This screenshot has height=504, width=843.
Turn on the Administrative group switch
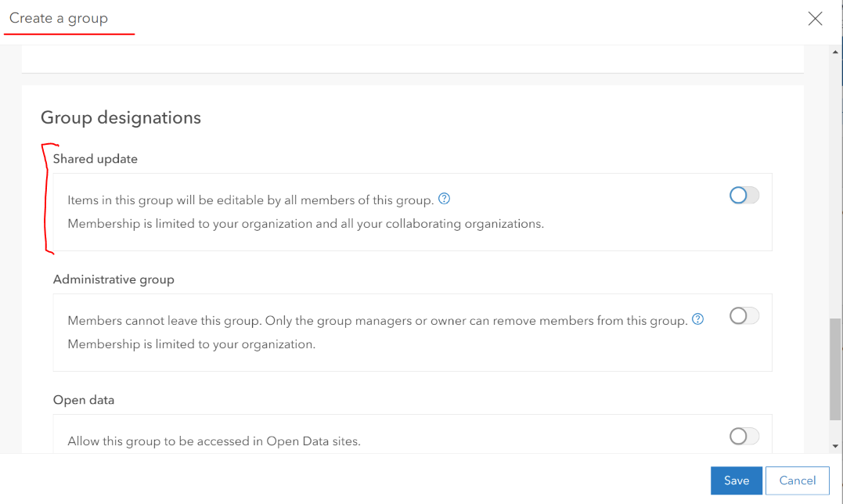pyautogui.click(x=744, y=315)
